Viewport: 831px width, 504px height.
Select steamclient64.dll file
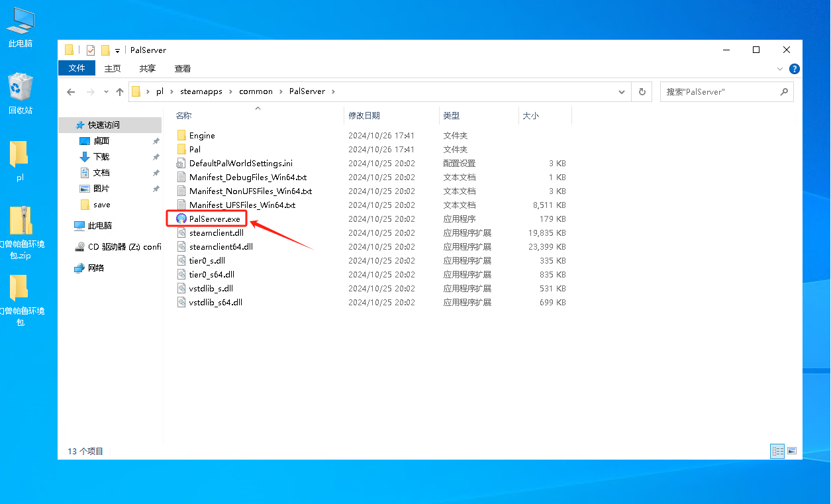coord(220,246)
